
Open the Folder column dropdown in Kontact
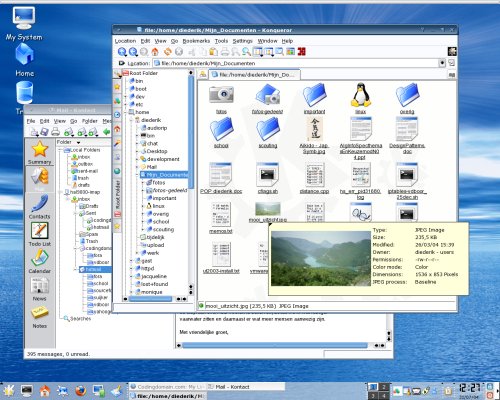click(79, 142)
